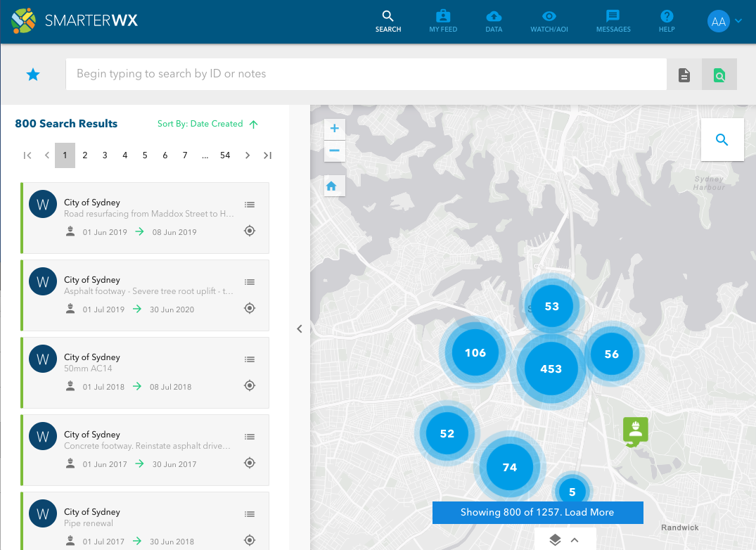Open details list for 50mm AC14 result

pyautogui.click(x=249, y=359)
